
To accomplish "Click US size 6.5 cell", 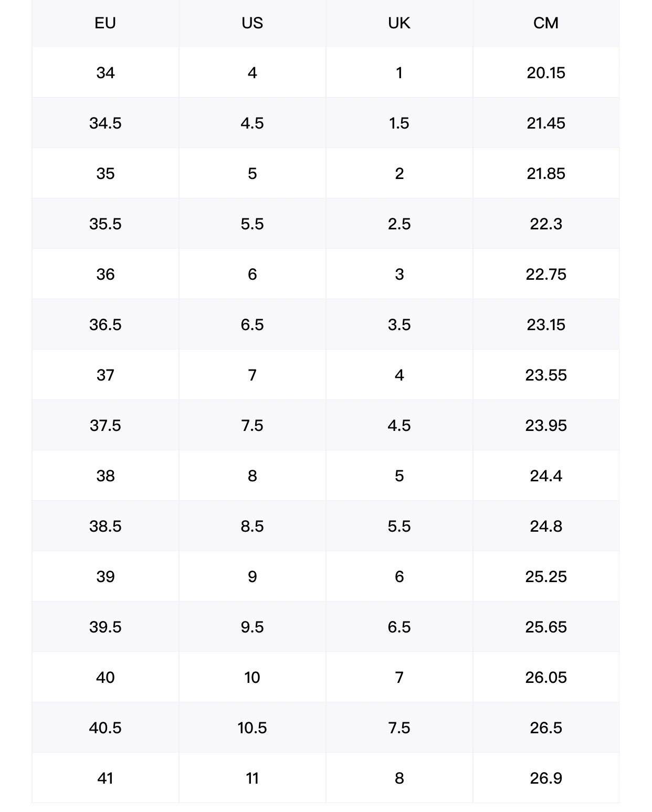I will point(252,324).
